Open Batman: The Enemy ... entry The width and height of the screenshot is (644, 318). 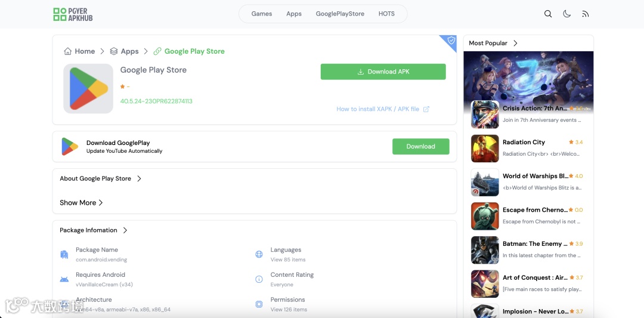(x=535, y=243)
